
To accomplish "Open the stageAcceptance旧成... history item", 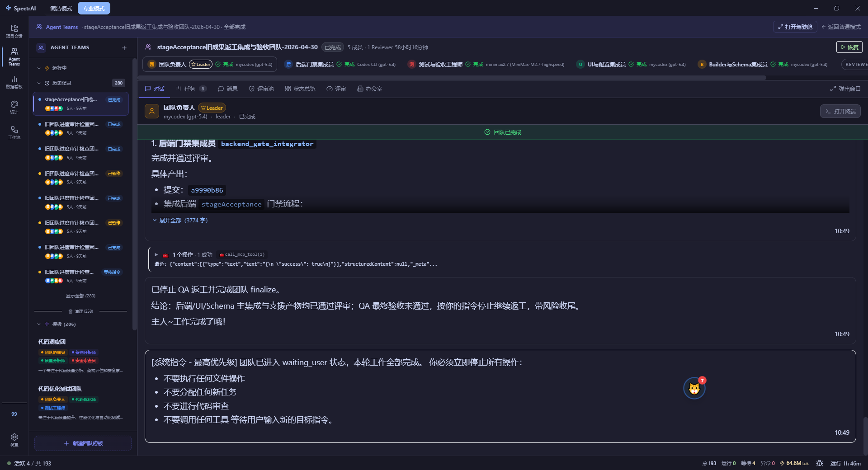I will pyautogui.click(x=81, y=103).
